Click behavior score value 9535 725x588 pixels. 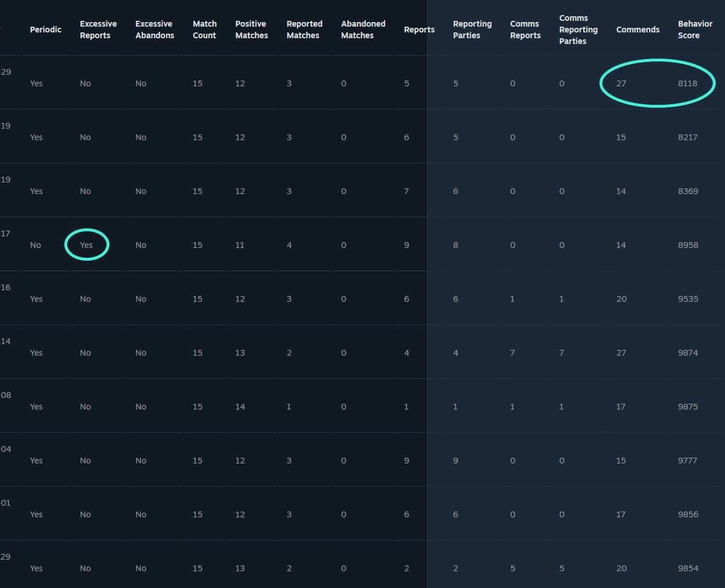[688, 299]
